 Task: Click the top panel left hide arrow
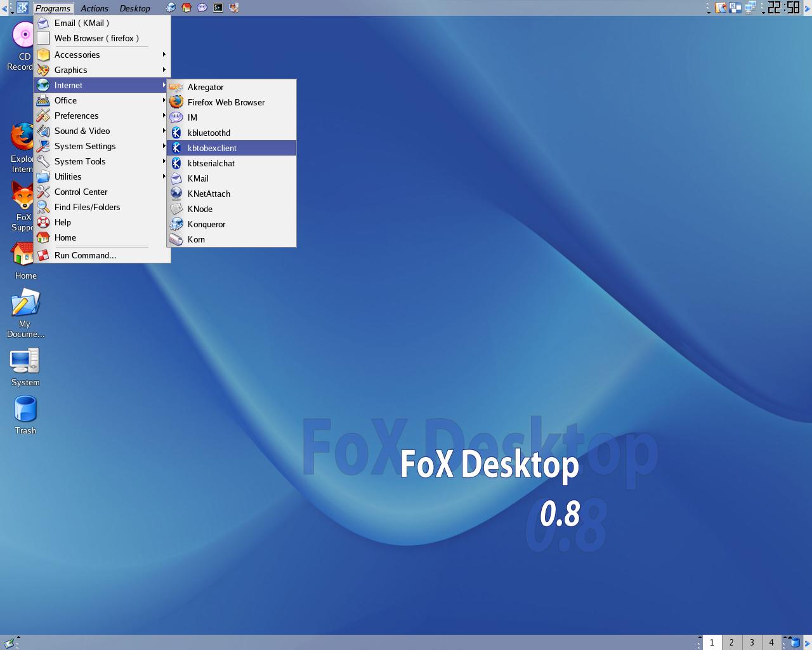coord(4,8)
